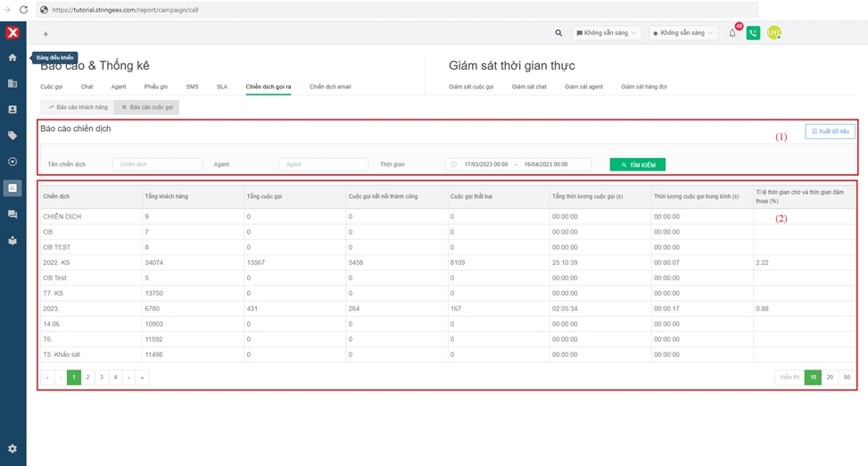The width and height of the screenshot is (868, 466).
Task: Open the date range picker field
Action: (518, 164)
